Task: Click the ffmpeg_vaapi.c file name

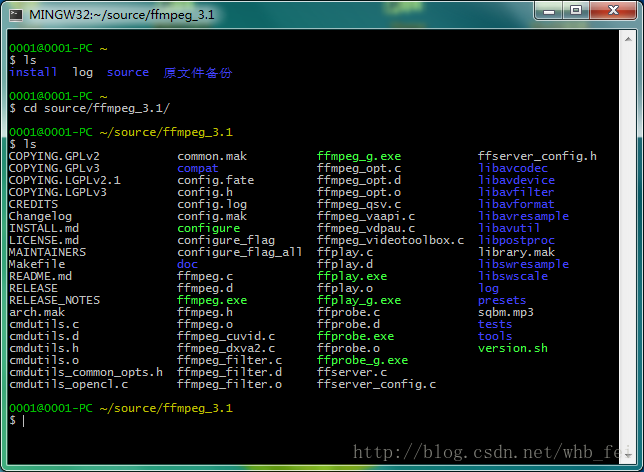Action: pos(366,216)
